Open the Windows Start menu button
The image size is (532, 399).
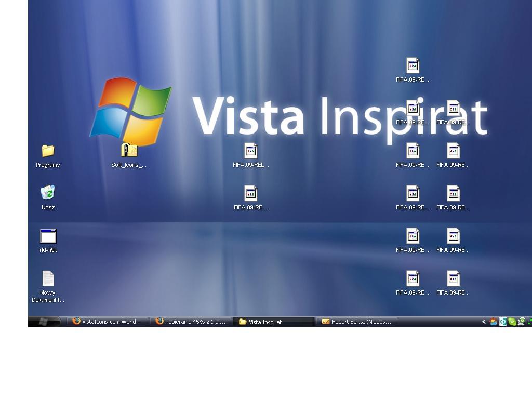44,321
